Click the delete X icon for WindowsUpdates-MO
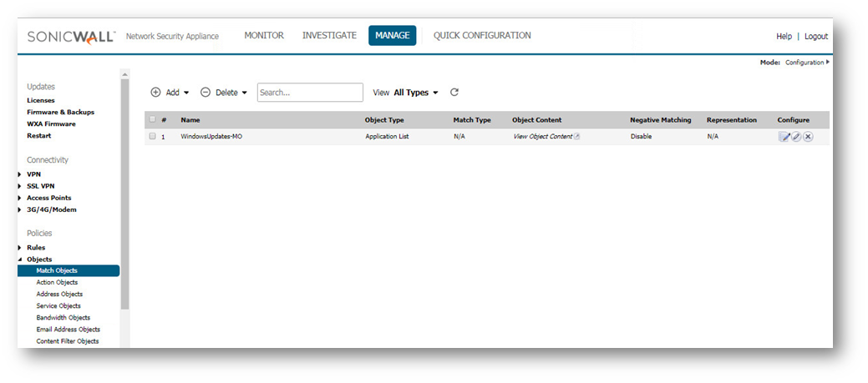The image size is (868, 383). 808,137
